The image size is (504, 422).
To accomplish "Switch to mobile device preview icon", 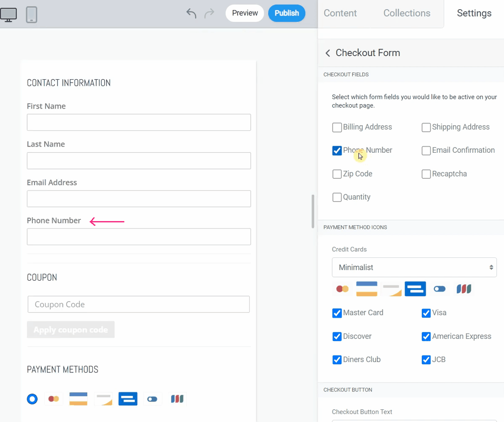I will [31, 15].
